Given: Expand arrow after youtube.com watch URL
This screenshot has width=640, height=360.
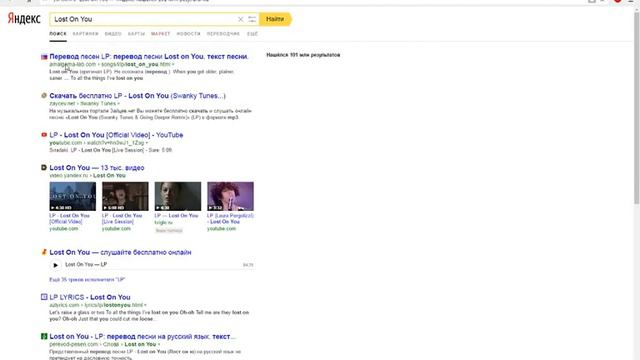Looking at the screenshot, I should [x=147, y=143].
